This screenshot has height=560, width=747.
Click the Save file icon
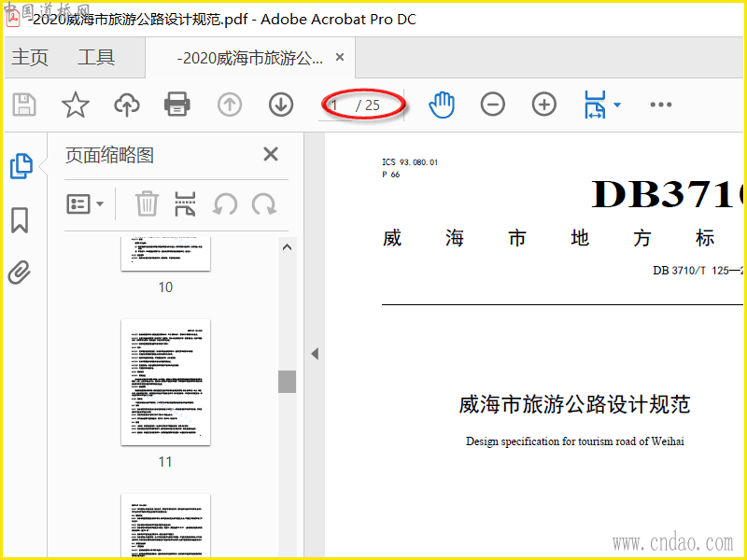tap(24, 105)
